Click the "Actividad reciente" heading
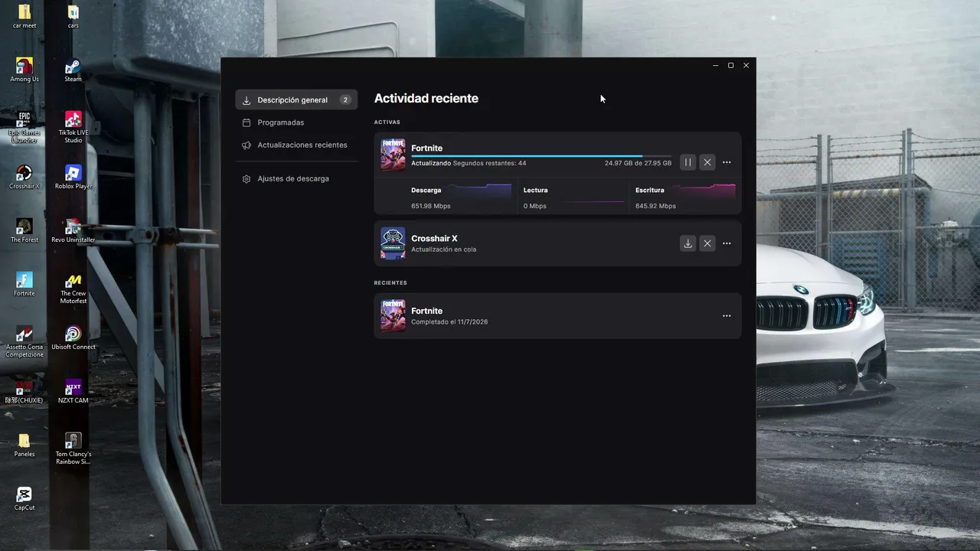Screen dimensions: 980x551 tap(426, 99)
